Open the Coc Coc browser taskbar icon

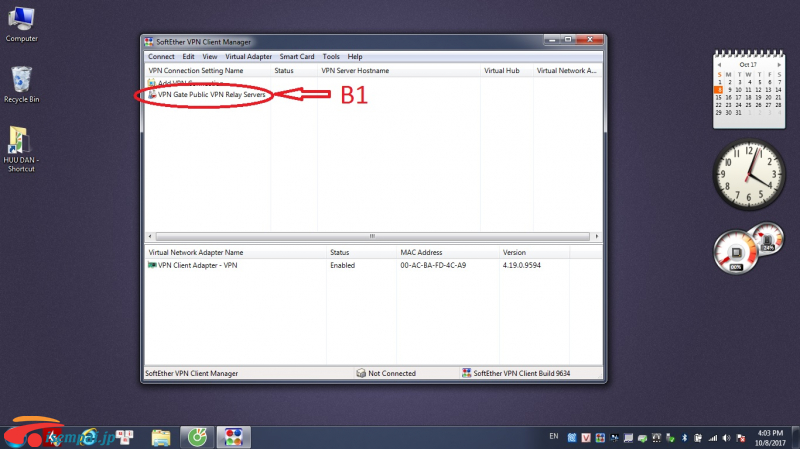click(197, 437)
